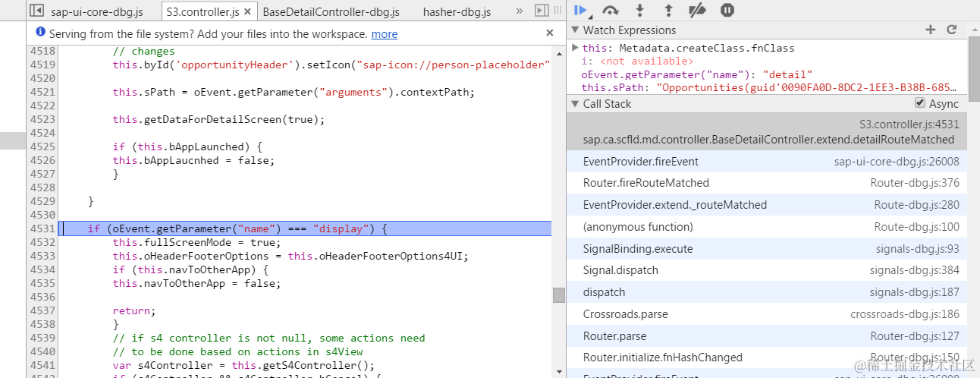
Task: Add a new watch expression
Action: tap(931, 30)
